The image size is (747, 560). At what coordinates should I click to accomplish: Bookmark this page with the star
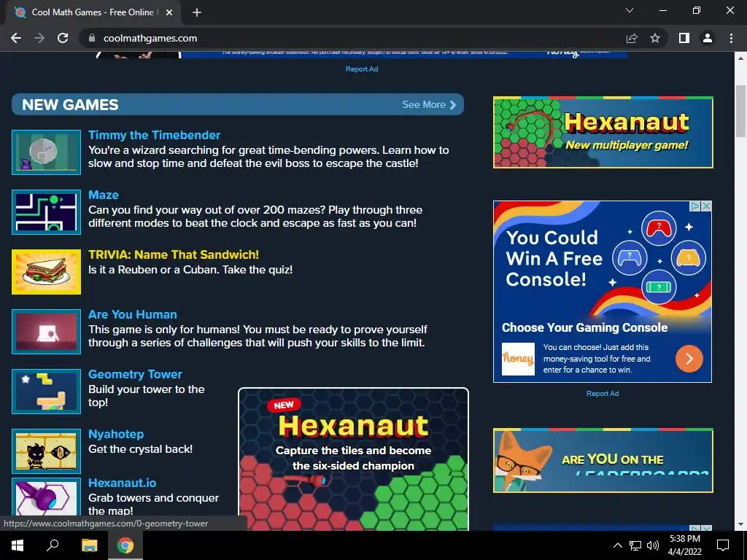[x=655, y=38]
